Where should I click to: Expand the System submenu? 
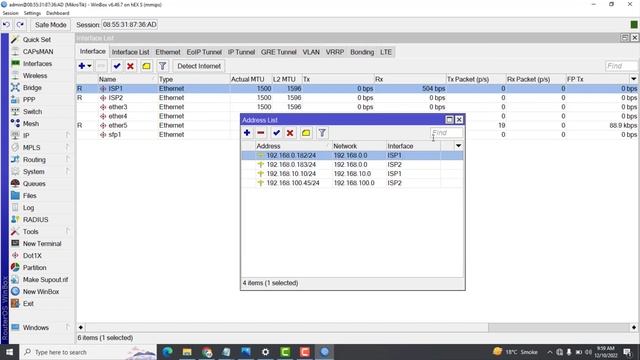pos(33,171)
